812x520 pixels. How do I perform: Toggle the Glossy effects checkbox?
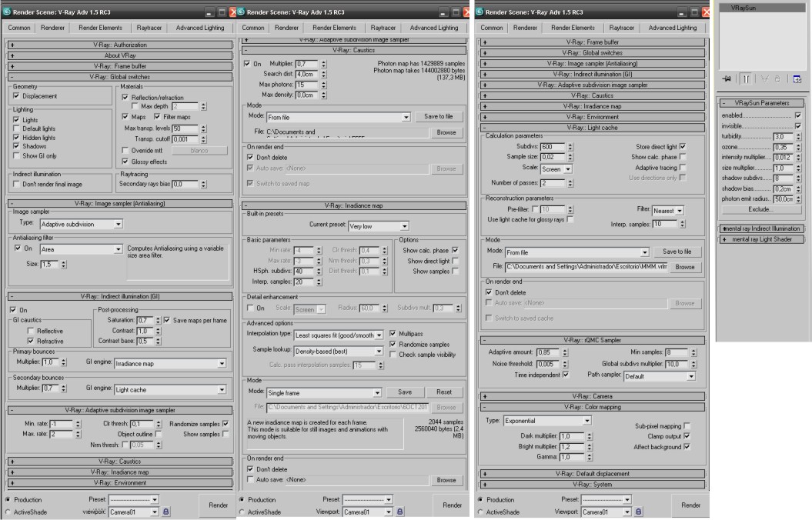coord(125,162)
